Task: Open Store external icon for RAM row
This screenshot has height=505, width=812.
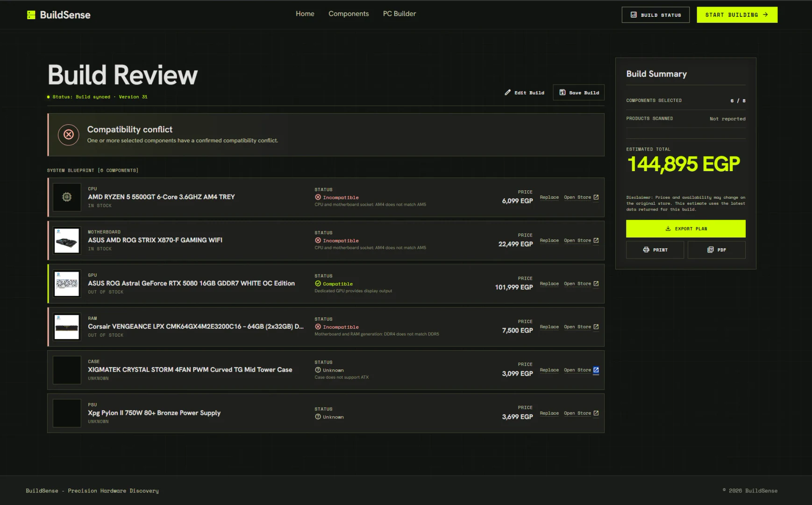Action: coord(596,327)
